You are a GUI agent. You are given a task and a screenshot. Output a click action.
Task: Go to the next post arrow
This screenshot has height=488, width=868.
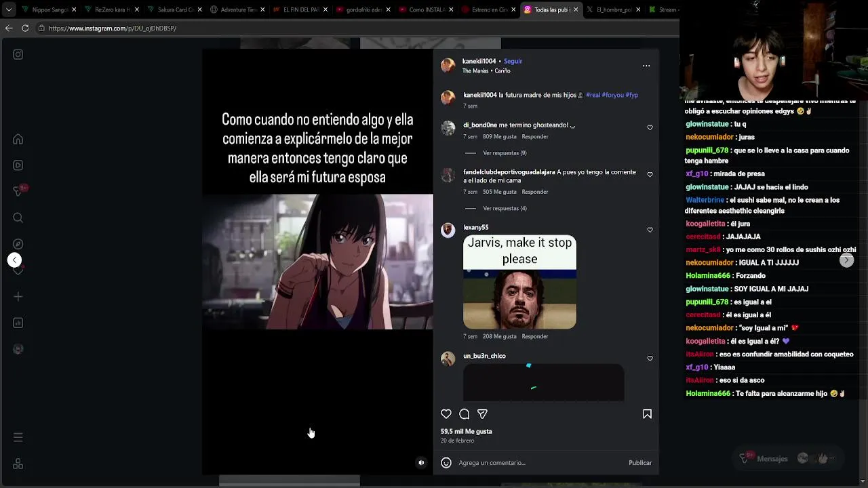pyautogui.click(x=846, y=260)
